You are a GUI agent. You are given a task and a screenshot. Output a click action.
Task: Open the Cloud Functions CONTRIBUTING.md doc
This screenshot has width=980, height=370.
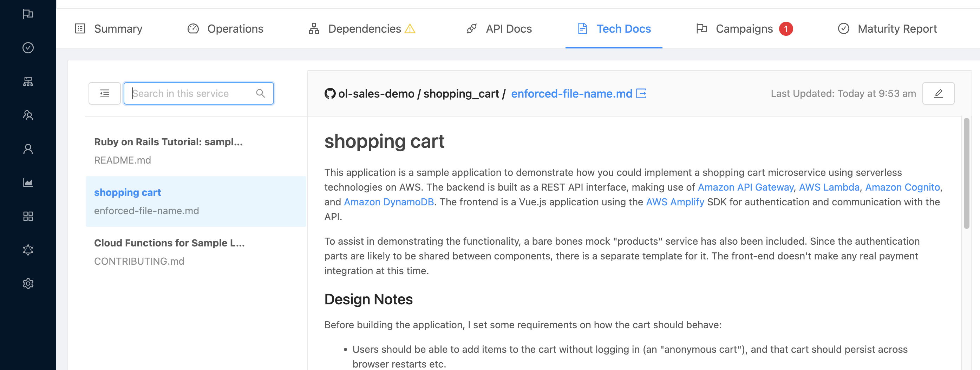pos(196,252)
